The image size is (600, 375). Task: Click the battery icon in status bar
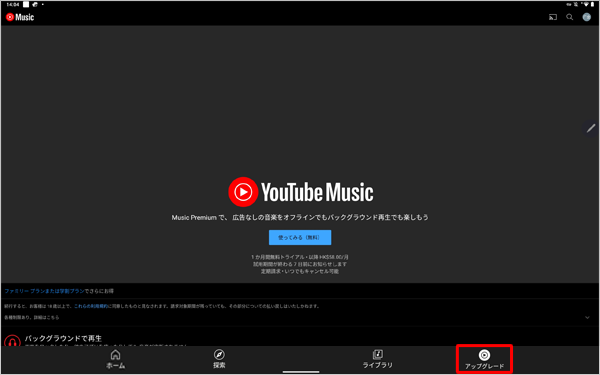[x=592, y=4]
